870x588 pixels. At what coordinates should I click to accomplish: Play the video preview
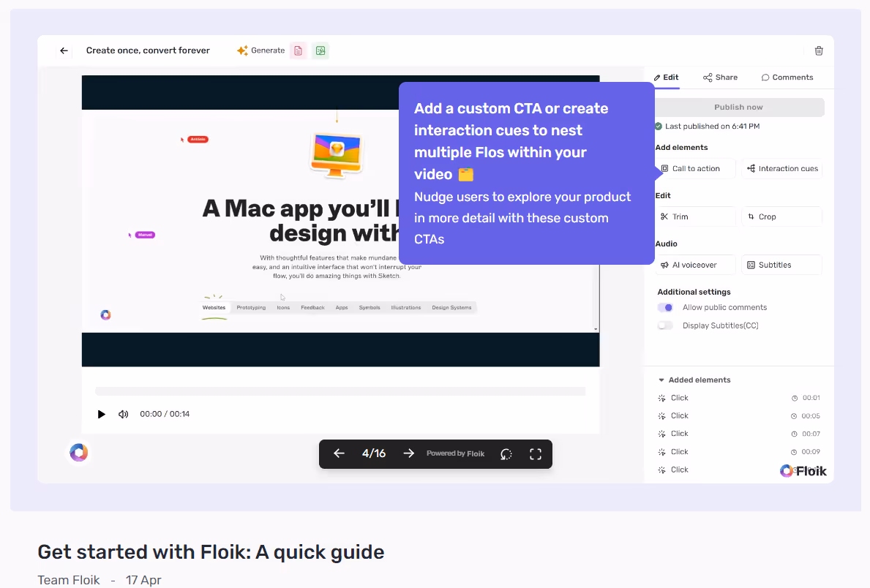101,414
